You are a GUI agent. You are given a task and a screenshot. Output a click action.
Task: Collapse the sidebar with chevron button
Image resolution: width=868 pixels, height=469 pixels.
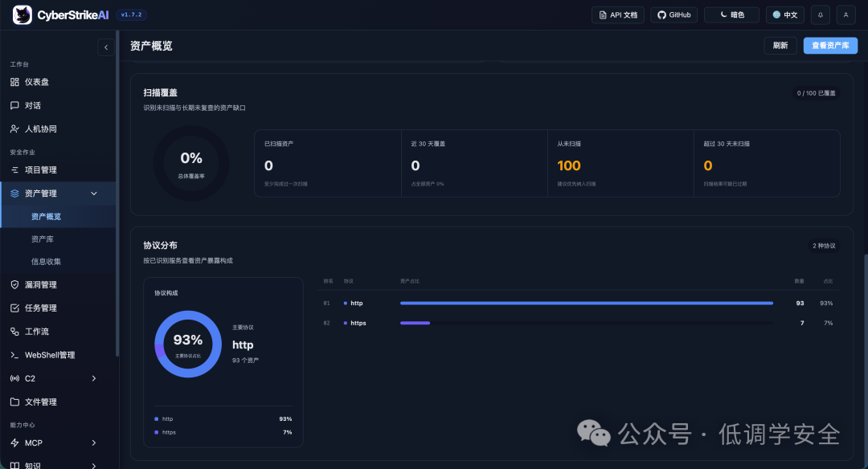[106, 47]
